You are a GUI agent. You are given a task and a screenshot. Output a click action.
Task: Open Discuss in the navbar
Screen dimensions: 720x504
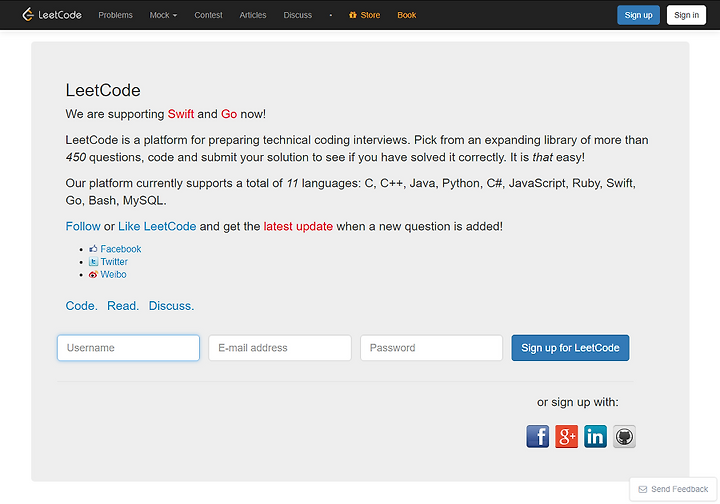[x=298, y=15]
